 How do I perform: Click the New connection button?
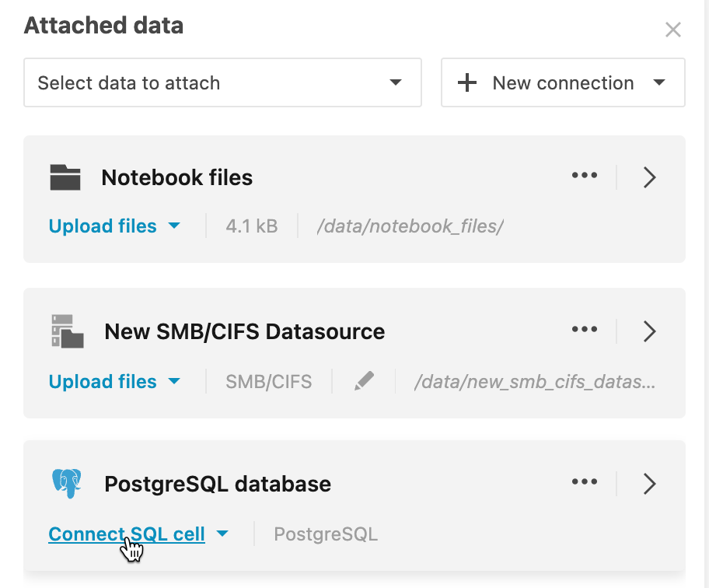(x=561, y=82)
